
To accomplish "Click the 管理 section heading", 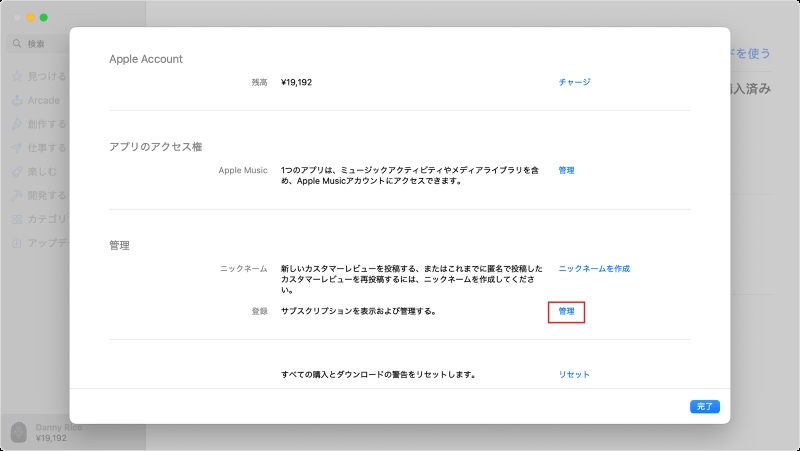I will tap(119, 245).
